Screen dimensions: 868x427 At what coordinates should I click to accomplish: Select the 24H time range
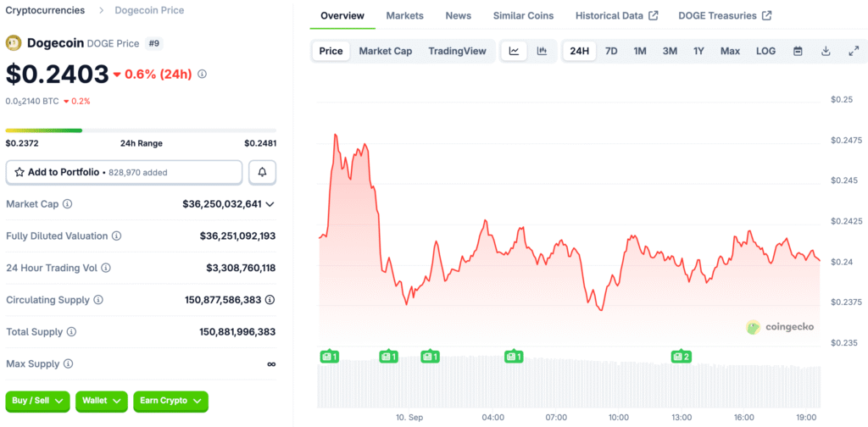[x=580, y=51]
